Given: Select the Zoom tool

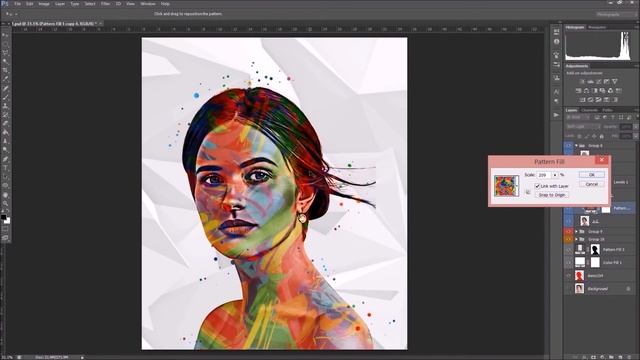Looking at the screenshot, I should 5,204.
